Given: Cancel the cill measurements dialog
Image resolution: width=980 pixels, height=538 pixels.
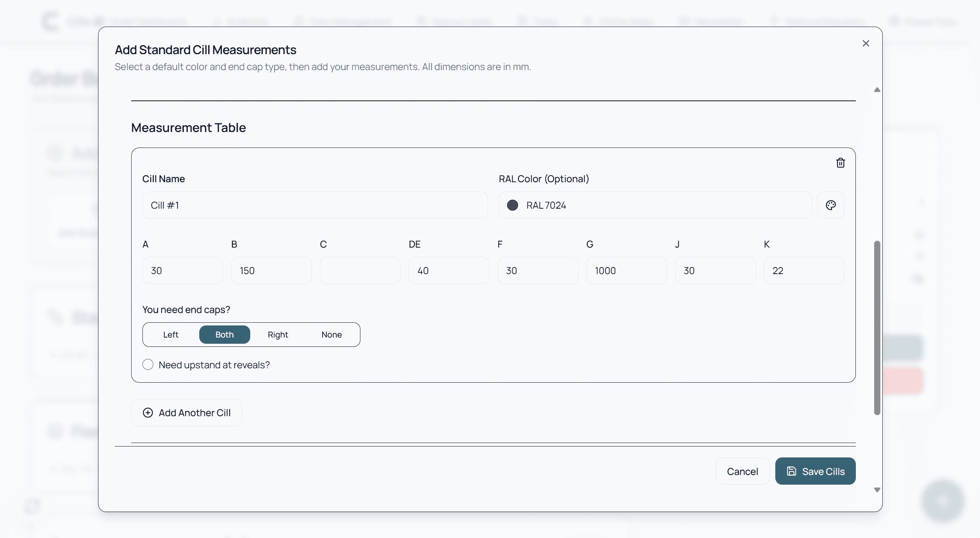Looking at the screenshot, I should (742, 471).
